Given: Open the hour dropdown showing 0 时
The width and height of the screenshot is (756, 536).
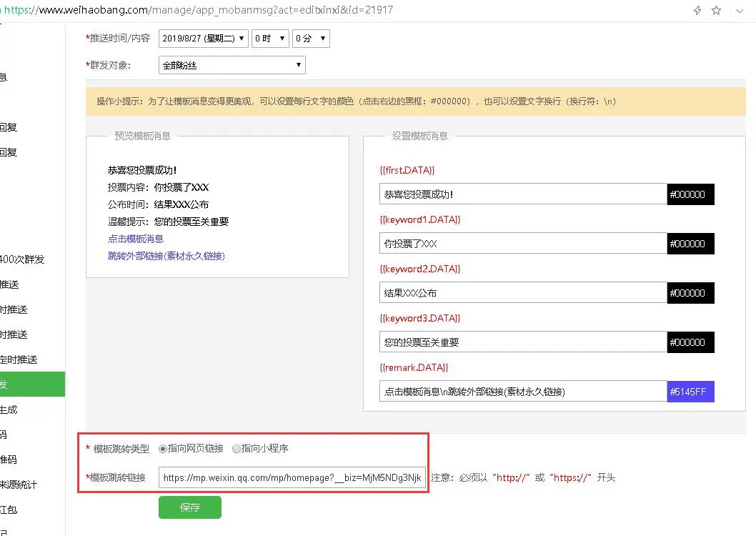Looking at the screenshot, I should [270, 38].
